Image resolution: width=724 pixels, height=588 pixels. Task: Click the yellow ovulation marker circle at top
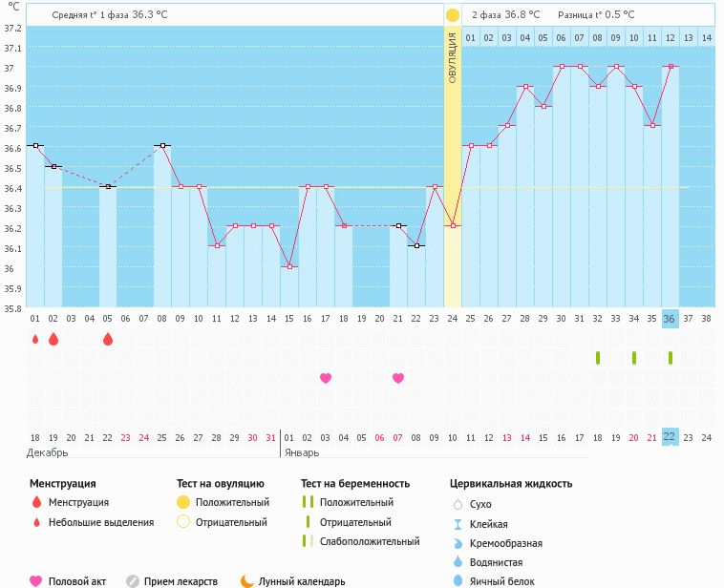pos(453,14)
